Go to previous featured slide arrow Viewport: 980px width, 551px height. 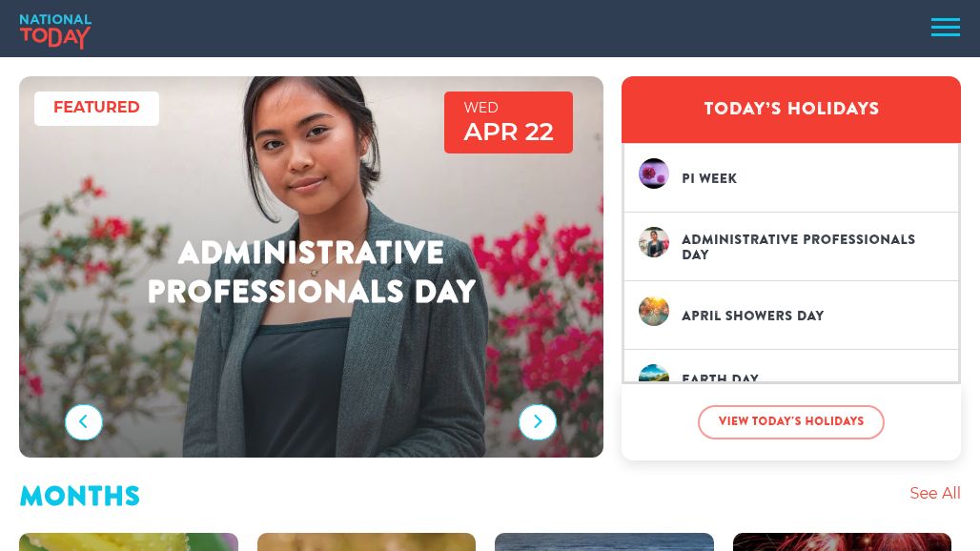click(x=84, y=422)
